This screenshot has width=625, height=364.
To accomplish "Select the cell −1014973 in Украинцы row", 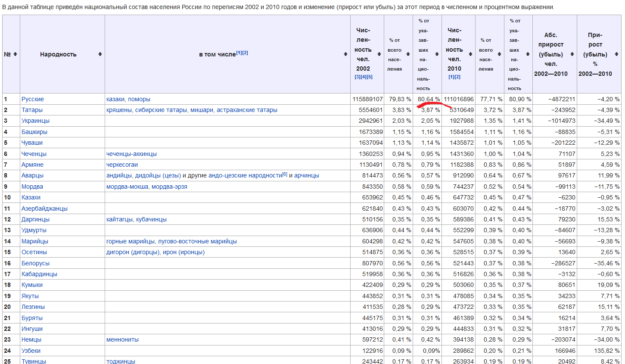I will tap(562, 121).
